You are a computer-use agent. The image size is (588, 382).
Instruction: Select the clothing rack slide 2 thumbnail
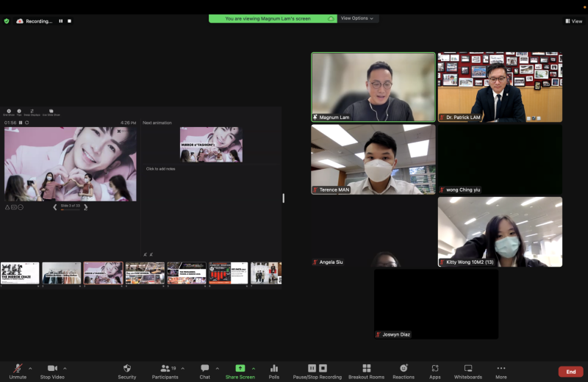pos(62,273)
